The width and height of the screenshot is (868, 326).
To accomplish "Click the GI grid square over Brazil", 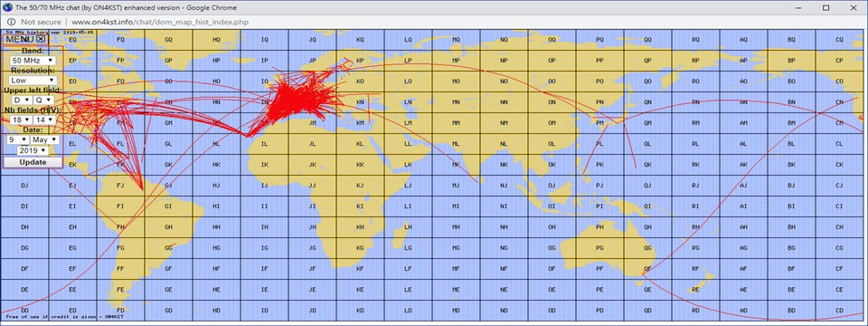I will 168,206.
